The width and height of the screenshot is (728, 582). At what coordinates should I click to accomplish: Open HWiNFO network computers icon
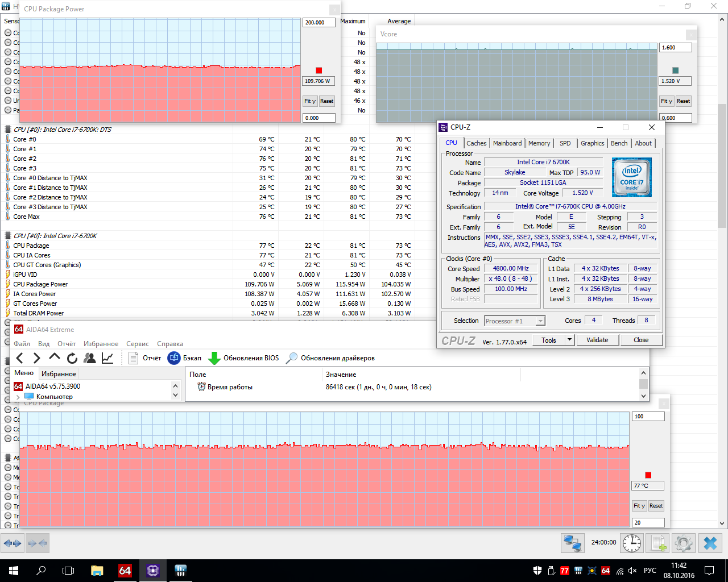(572, 543)
